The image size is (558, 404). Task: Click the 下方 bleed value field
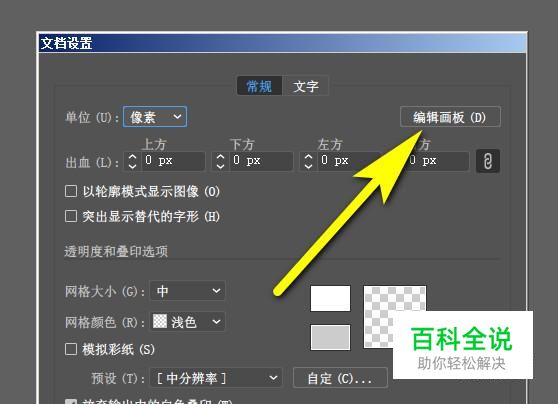(x=261, y=161)
